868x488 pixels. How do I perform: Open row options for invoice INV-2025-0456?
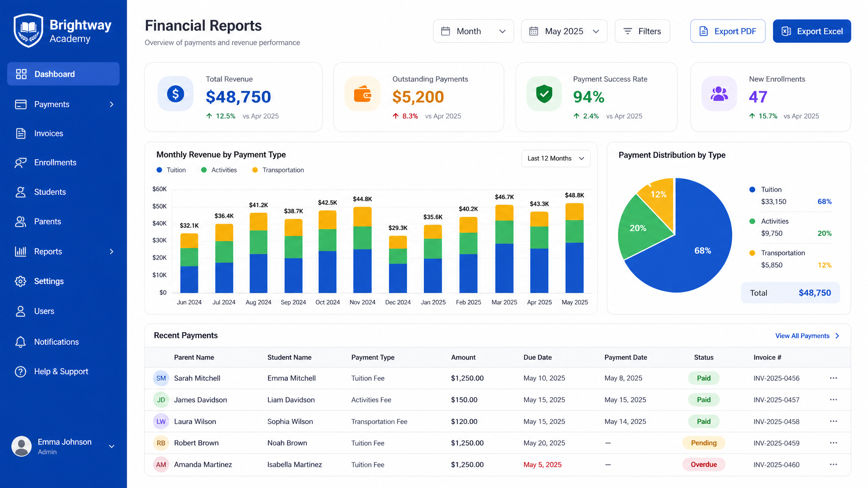(833, 378)
